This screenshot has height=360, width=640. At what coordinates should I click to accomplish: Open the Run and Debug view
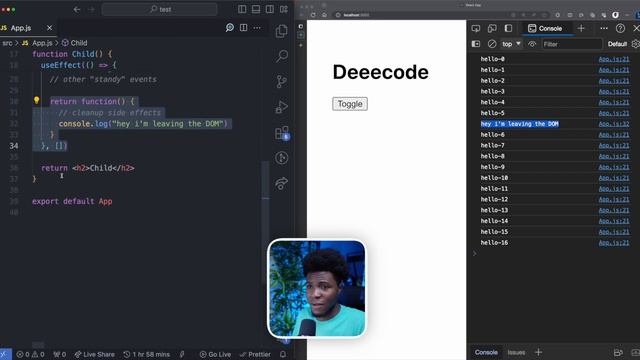pyautogui.click(x=282, y=107)
